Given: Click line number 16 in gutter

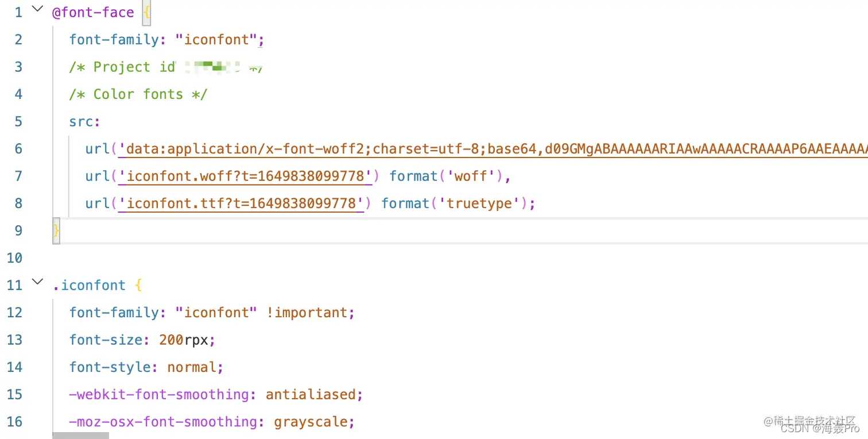Looking at the screenshot, I should pyautogui.click(x=14, y=422).
